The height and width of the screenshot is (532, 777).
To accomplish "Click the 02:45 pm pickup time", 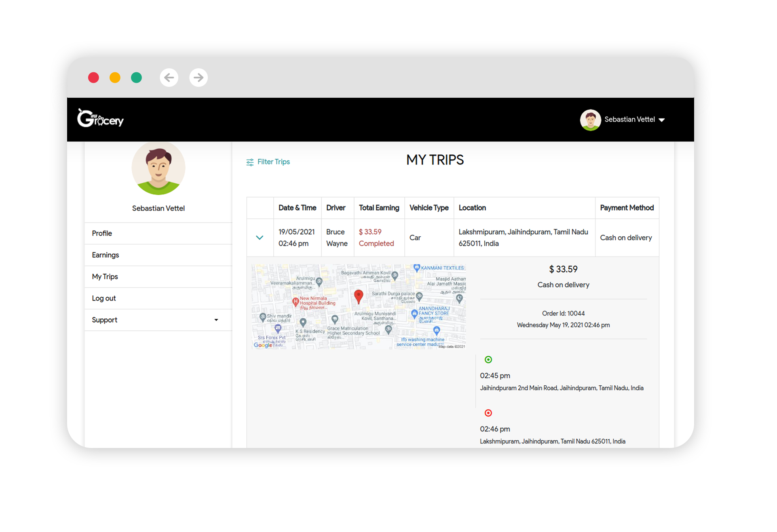I will [495, 376].
